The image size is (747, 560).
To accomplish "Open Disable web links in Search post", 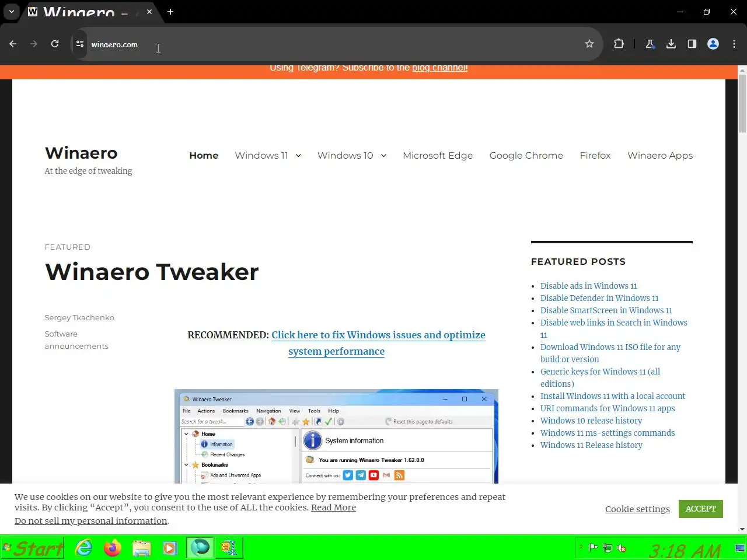I will pyautogui.click(x=613, y=328).
